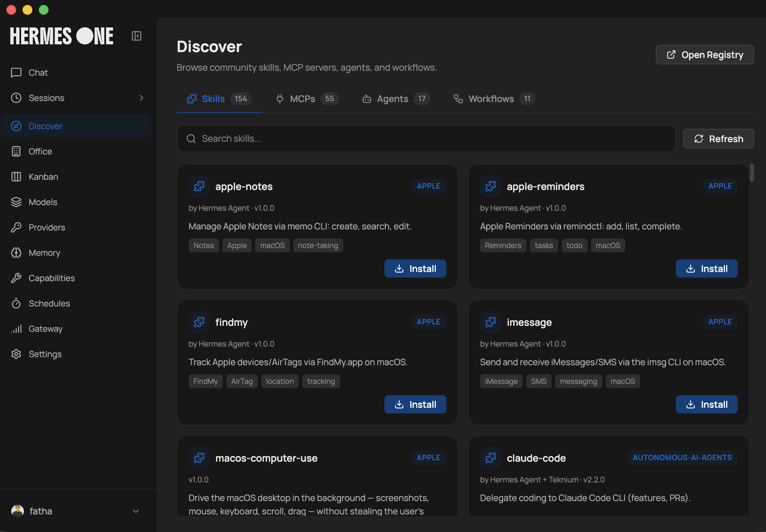Open Chat from the sidebar
The width and height of the screenshot is (766, 532).
[x=76, y=72]
